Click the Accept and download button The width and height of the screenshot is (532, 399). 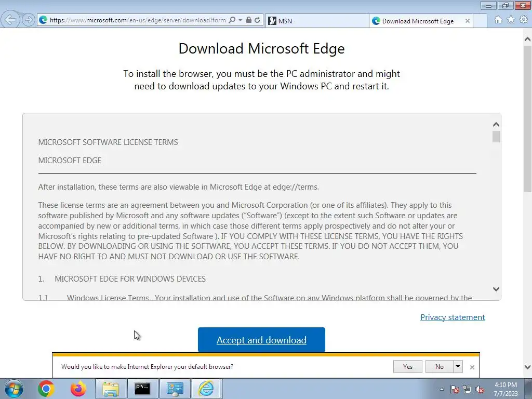coord(261,340)
